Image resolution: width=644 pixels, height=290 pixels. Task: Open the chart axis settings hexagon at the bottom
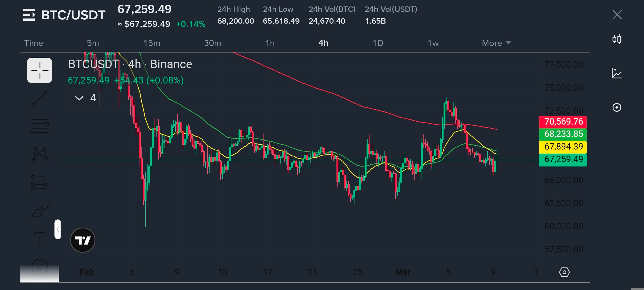[564, 272]
